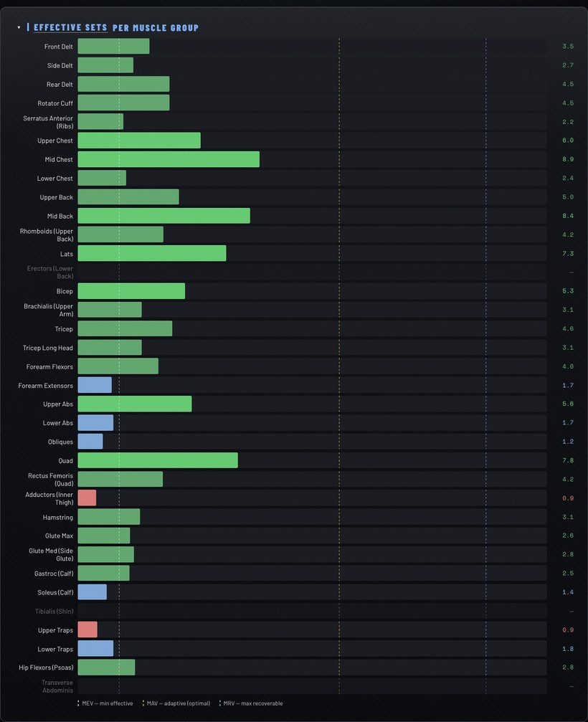Click the MEV min effective legend entry
The image size is (588, 722).
[105, 703]
